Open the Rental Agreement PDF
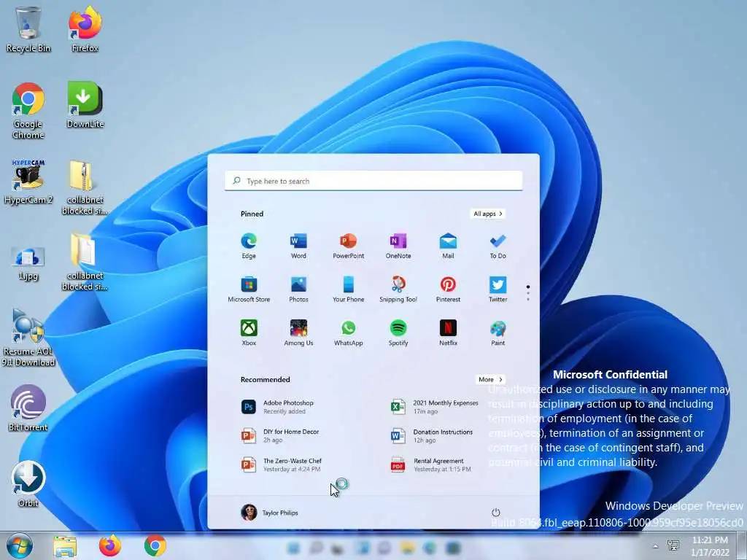This screenshot has height=560, width=747. [430, 464]
